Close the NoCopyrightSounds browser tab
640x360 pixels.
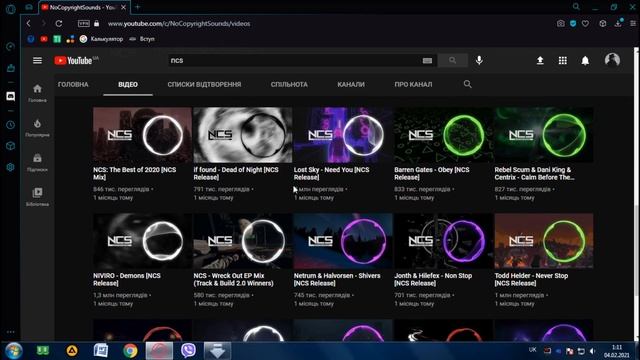click(x=123, y=7)
